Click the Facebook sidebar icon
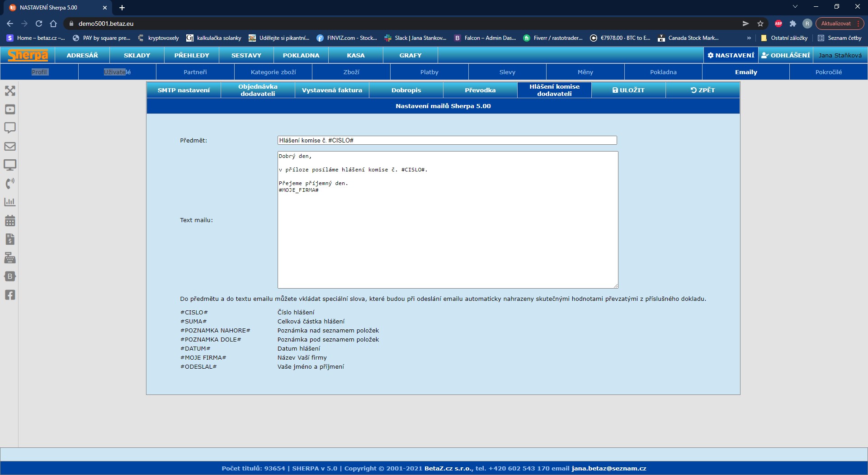The image size is (868, 475). click(10, 295)
